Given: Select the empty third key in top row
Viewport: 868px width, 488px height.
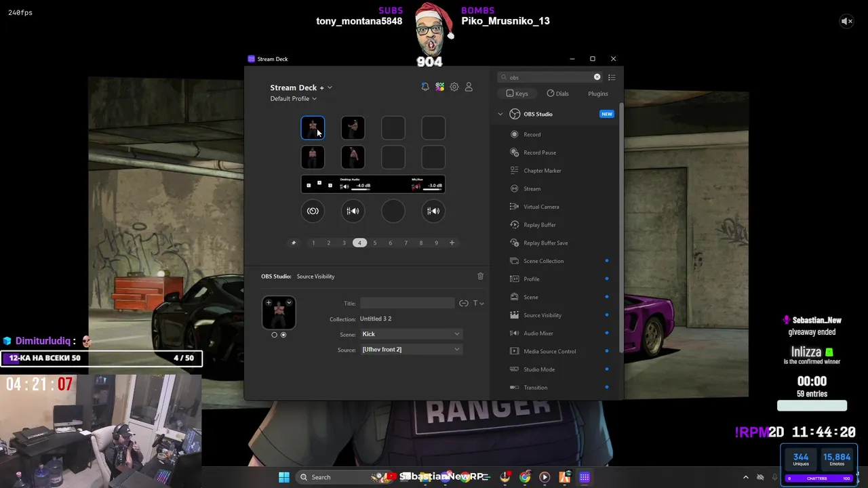Looking at the screenshot, I should [x=393, y=127].
